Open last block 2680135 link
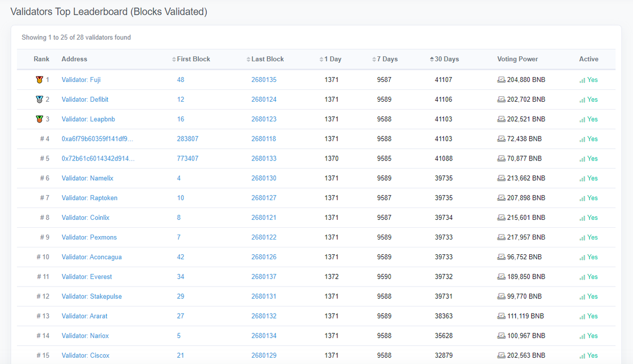The width and height of the screenshot is (633, 364). tap(264, 80)
